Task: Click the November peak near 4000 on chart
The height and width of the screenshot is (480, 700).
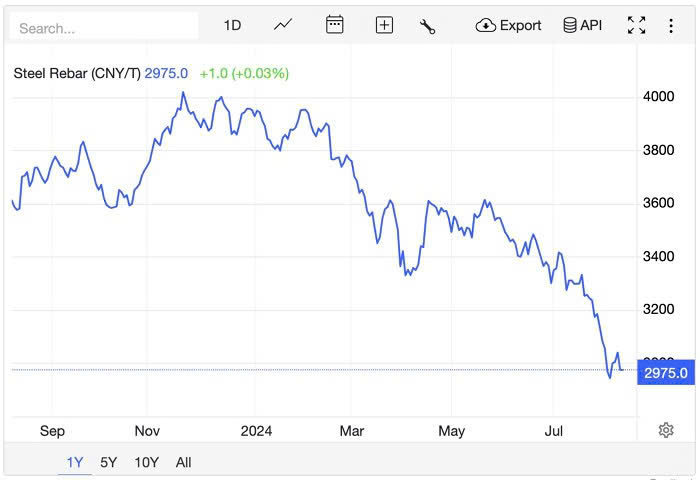Action: [183, 92]
